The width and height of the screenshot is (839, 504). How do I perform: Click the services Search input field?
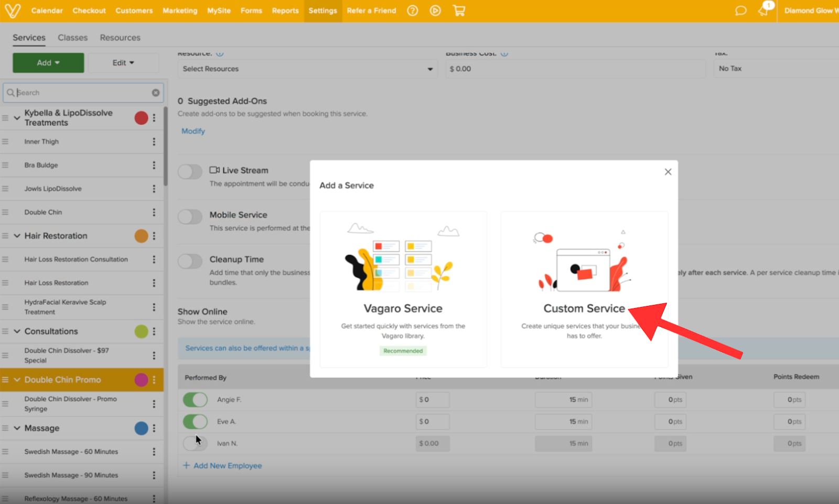point(83,93)
